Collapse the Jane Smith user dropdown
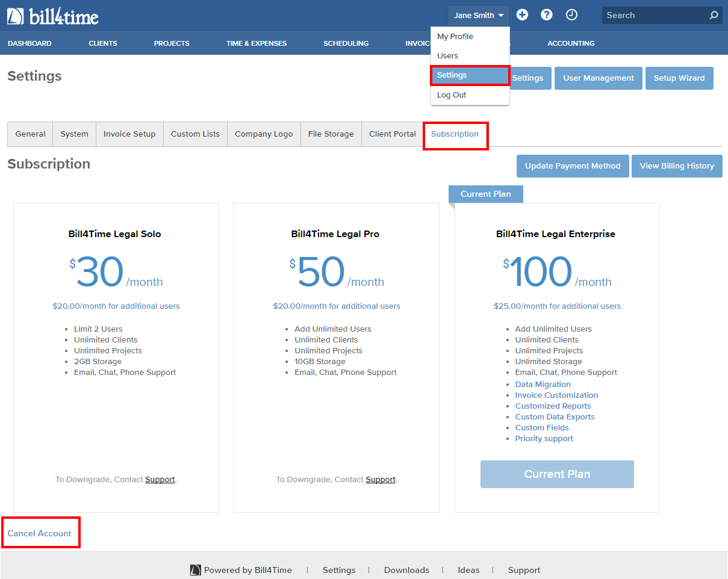Viewport: 728px width, 579px height. [x=479, y=16]
